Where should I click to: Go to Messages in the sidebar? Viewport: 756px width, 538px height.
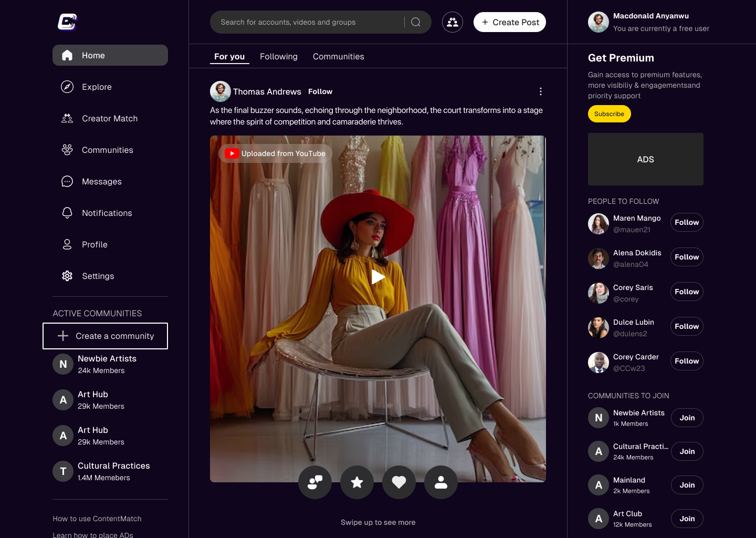pyautogui.click(x=101, y=181)
